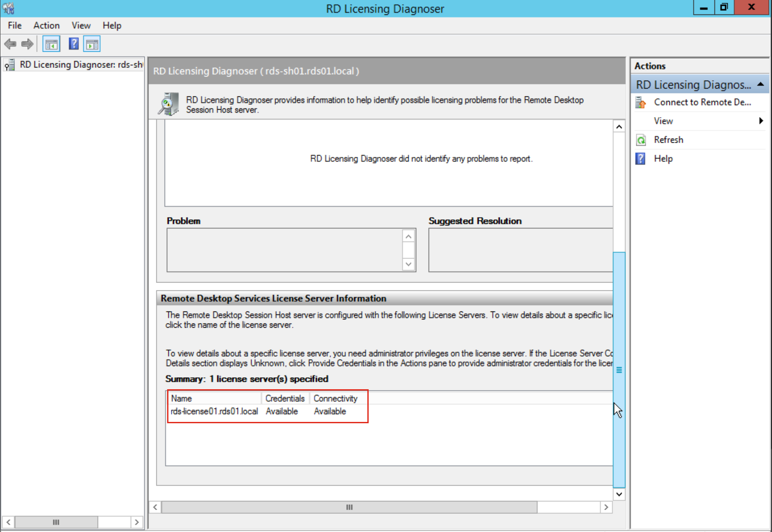Screen dimensions: 772x532
Task: Open Help via the blue question toolbar icon
Action: (74, 44)
